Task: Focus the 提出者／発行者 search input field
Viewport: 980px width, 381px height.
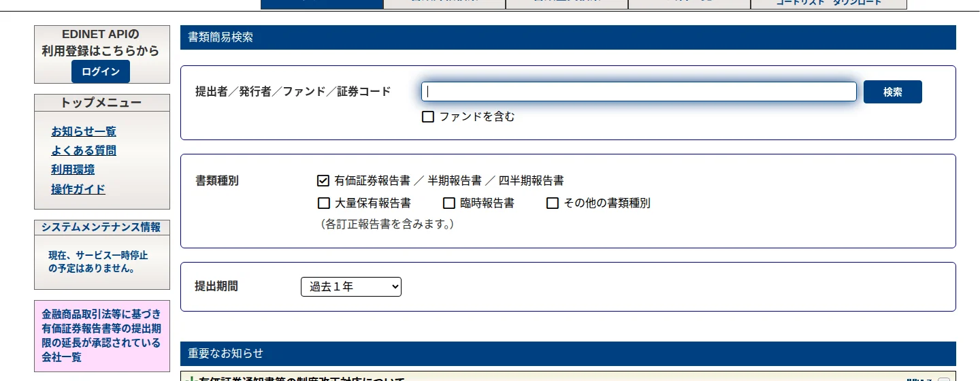Action: pos(639,92)
